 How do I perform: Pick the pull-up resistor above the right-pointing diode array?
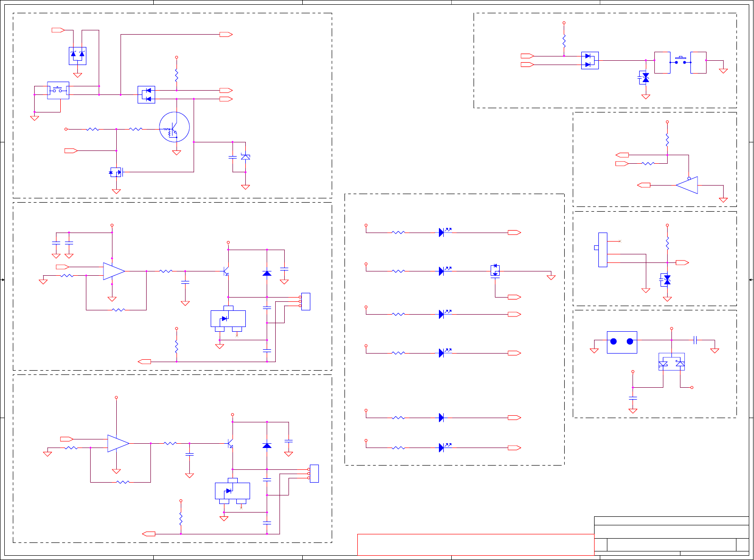564,41
